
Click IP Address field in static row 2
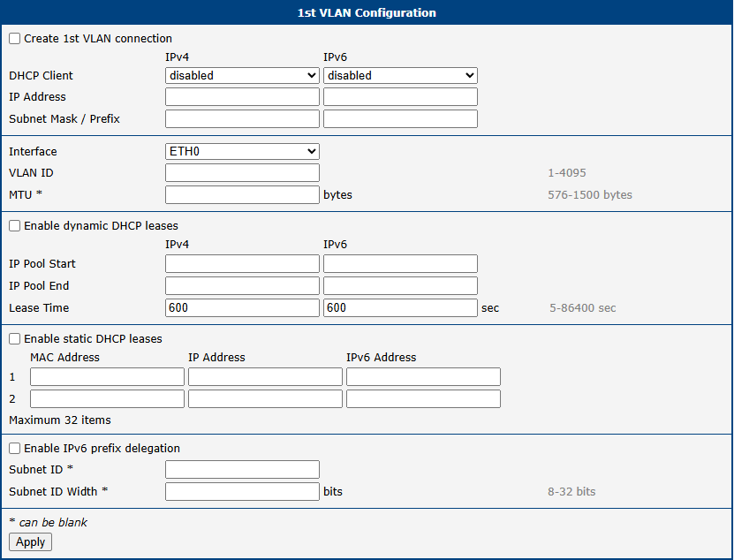pos(265,399)
